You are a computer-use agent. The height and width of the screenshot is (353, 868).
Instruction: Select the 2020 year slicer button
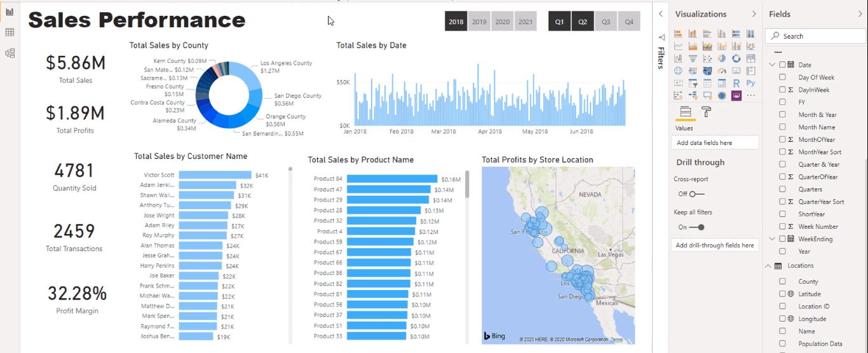503,21
